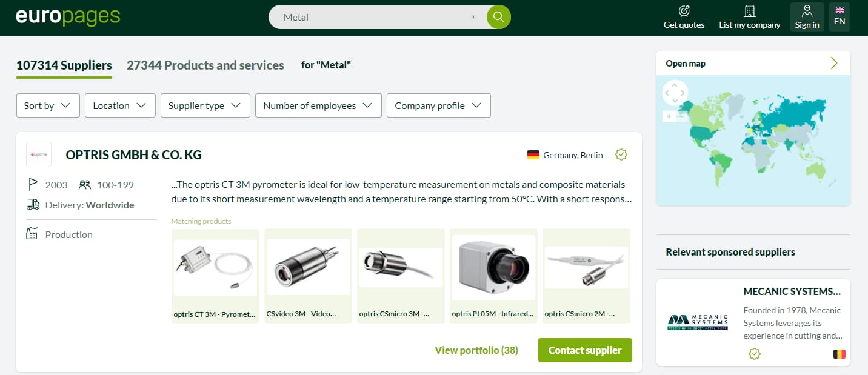868x375 pixels.
Task: Click List my company building icon
Action: coord(750,11)
